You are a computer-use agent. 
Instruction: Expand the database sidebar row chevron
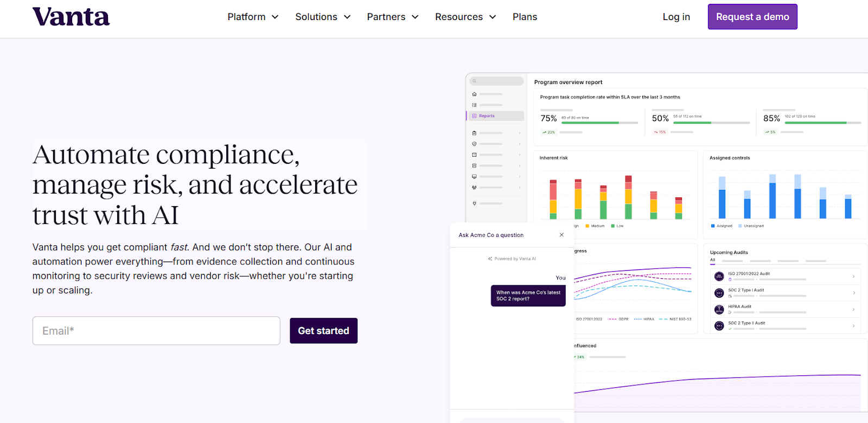click(520, 165)
